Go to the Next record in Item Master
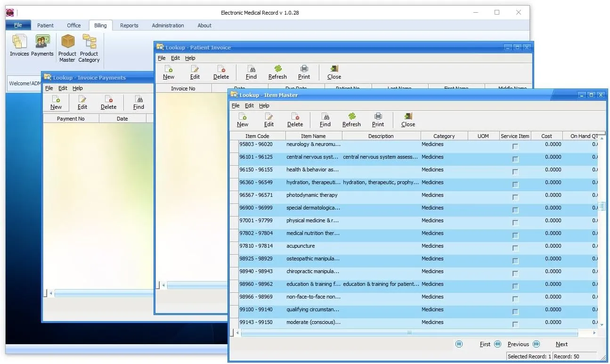This screenshot has width=610, height=364. pyautogui.click(x=561, y=344)
